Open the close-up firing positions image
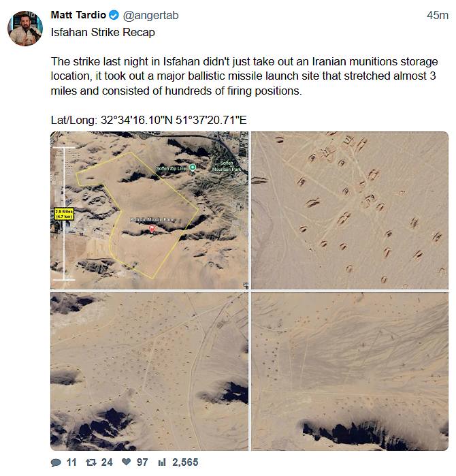This screenshot has height=476, width=456. tap(350, 210)
